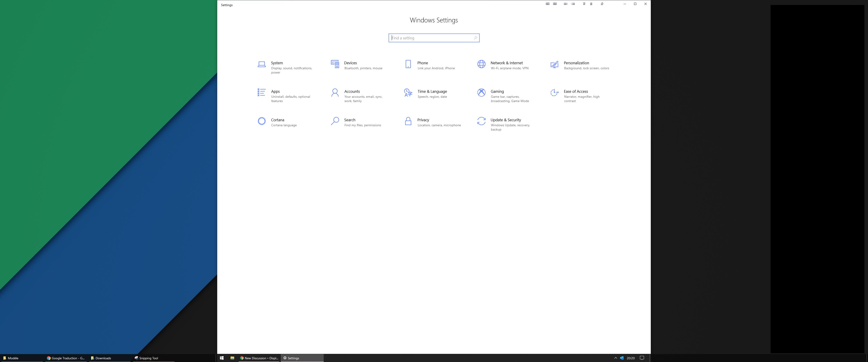
Task: Open Accounts settings
Action: (352, 91)
